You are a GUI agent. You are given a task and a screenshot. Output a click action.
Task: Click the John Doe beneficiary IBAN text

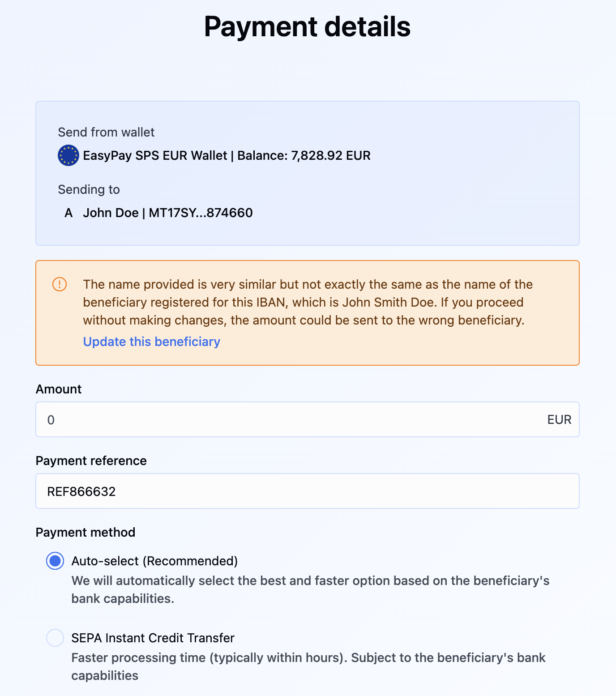click(167, 213)
